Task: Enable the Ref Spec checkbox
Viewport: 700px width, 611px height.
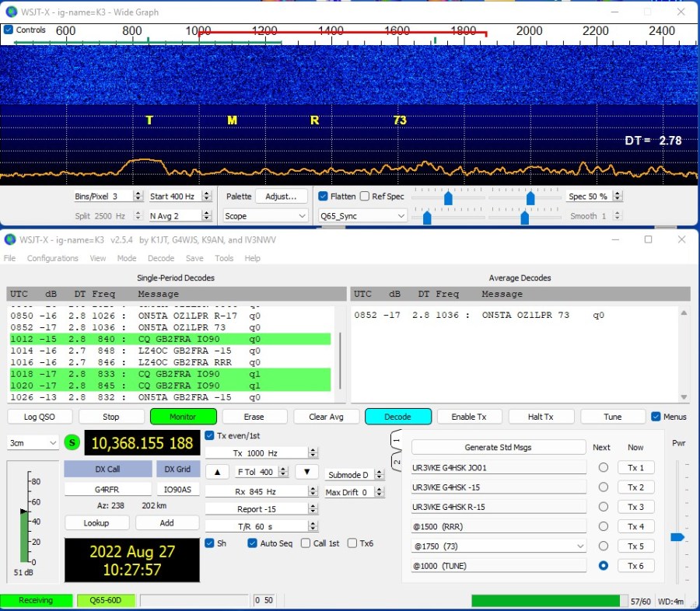Action: tap(365, 197)
